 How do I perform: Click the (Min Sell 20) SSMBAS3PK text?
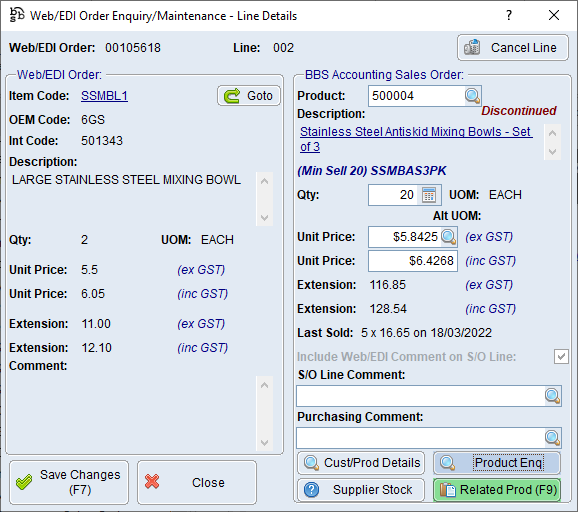(372, 171)
